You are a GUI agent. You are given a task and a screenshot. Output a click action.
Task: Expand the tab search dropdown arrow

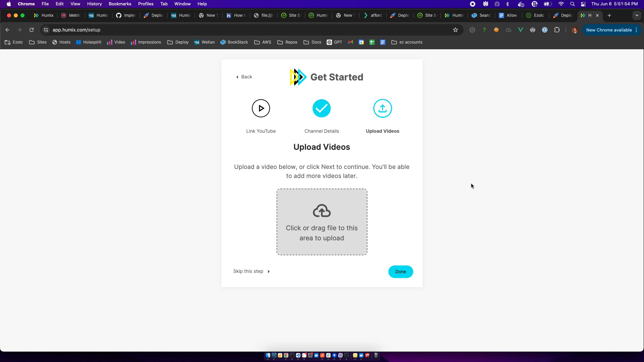point(637,15)
